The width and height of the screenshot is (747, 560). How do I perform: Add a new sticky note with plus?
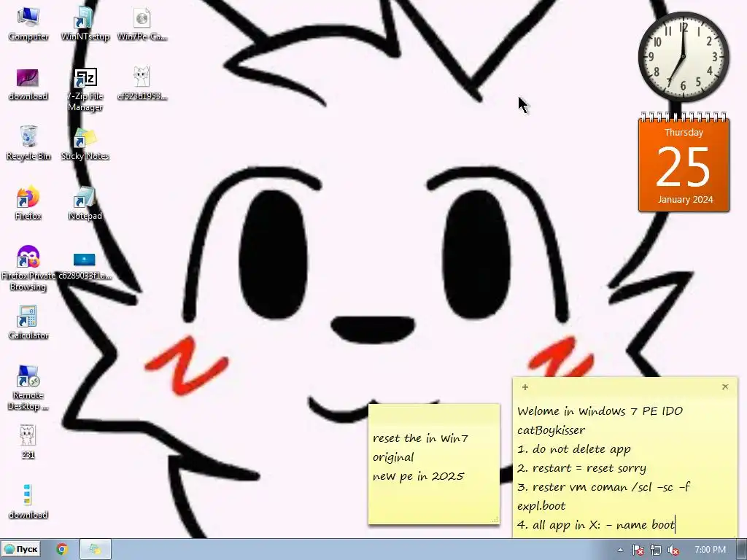[525, 387]
